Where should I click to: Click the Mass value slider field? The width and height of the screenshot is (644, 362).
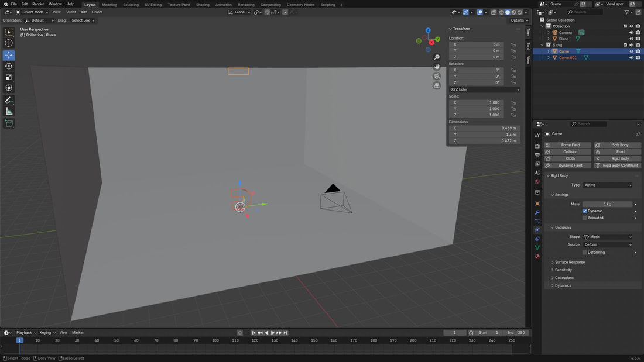tap(607, 204)
